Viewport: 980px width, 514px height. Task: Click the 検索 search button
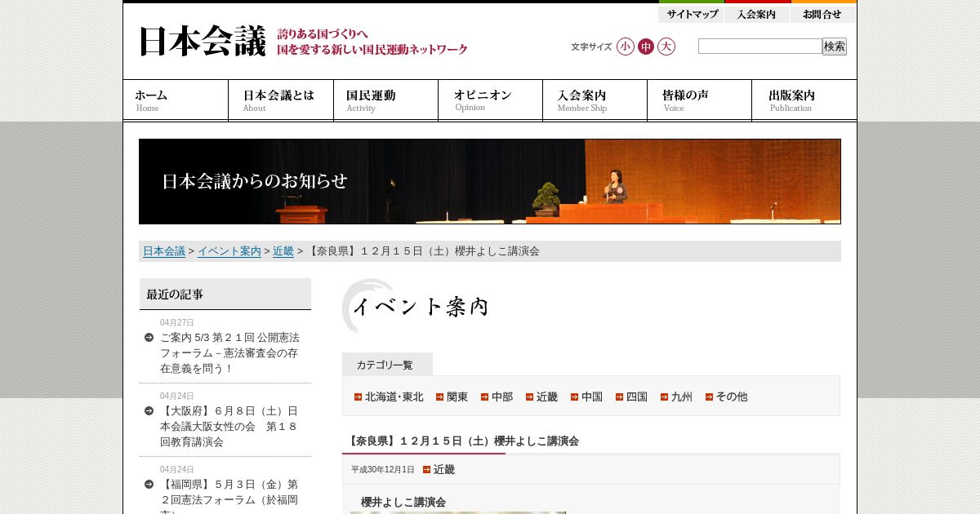coord(835,47)
